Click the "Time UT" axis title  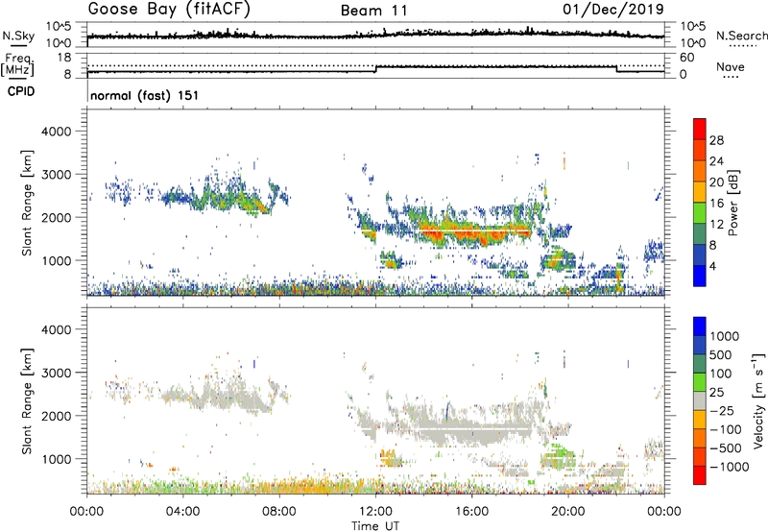tap(375, 526)
